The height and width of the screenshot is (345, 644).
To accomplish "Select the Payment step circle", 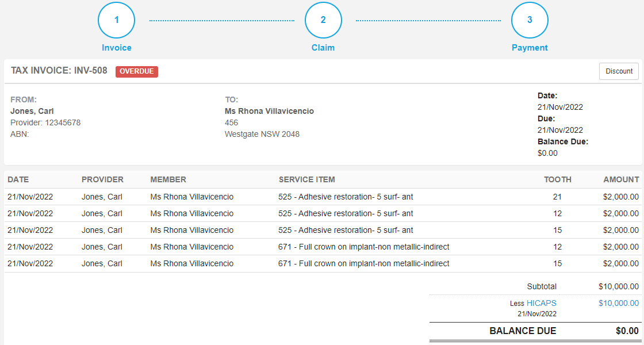I will 530,20.
